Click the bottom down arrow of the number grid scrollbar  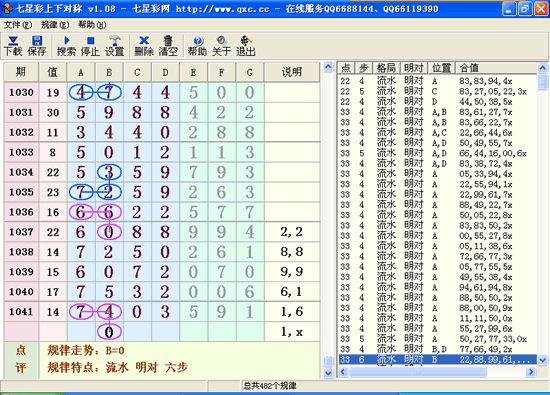point(328,373)
